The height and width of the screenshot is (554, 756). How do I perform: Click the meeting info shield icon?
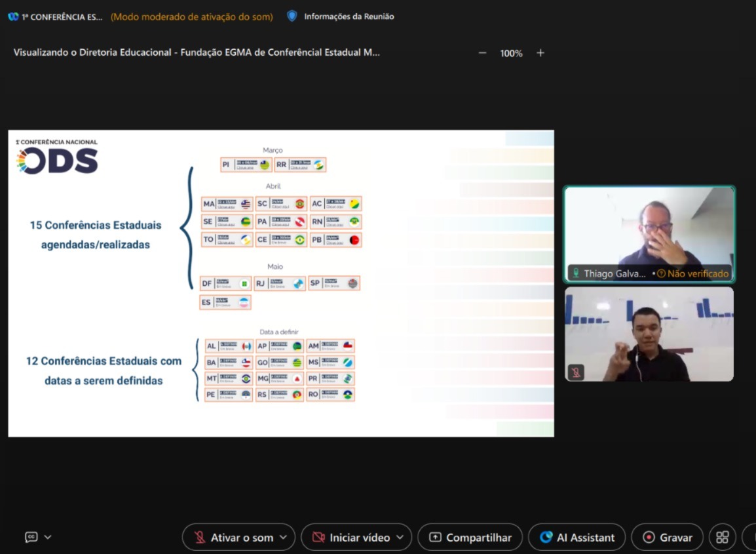click(x=292, y=16)
